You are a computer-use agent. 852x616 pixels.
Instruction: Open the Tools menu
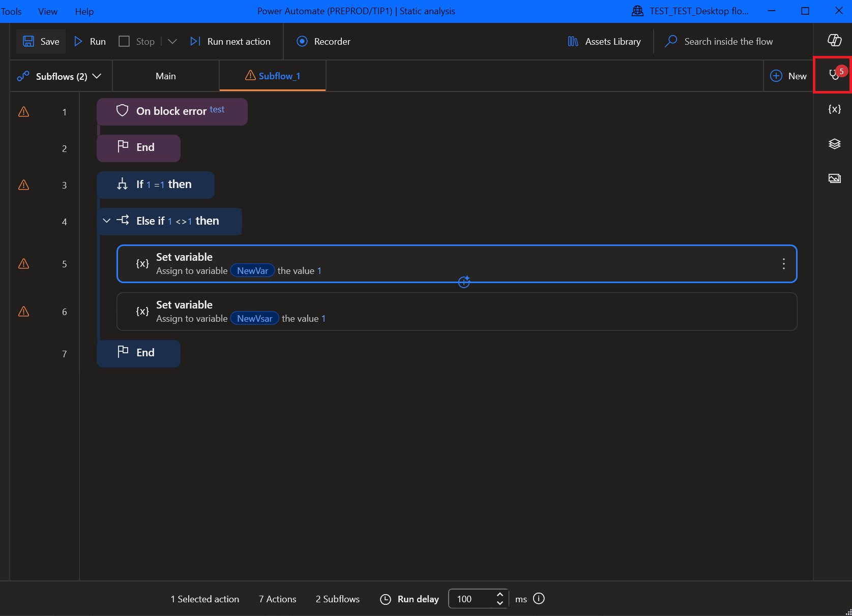[x=11, y=11]
